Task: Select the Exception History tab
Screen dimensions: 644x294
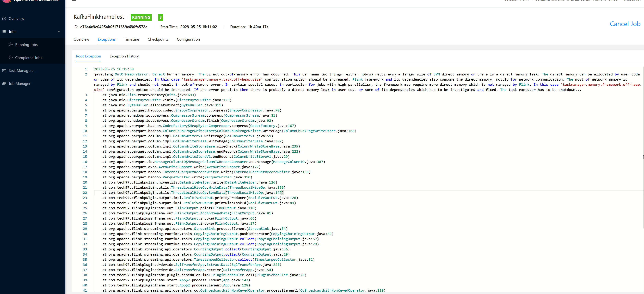Action: [x=124, y=56]
